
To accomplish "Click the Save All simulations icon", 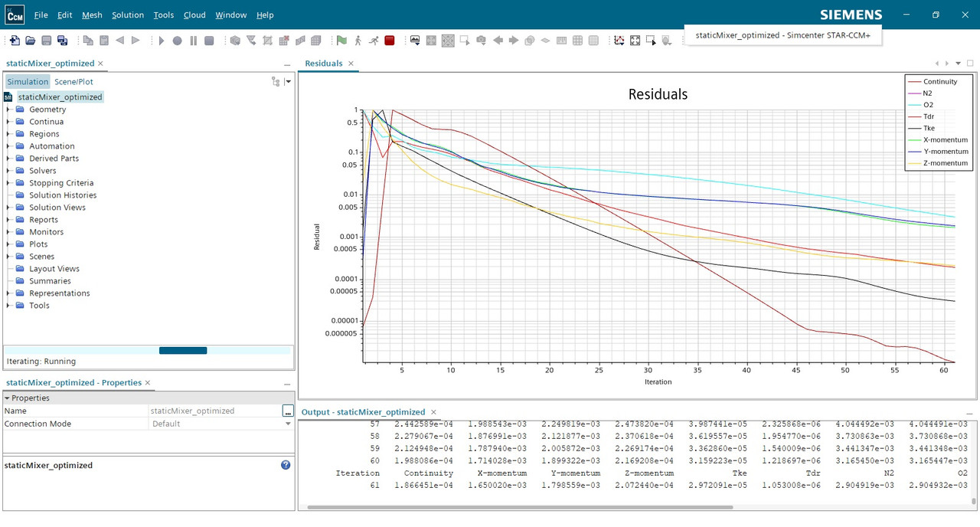I will 63,41.
